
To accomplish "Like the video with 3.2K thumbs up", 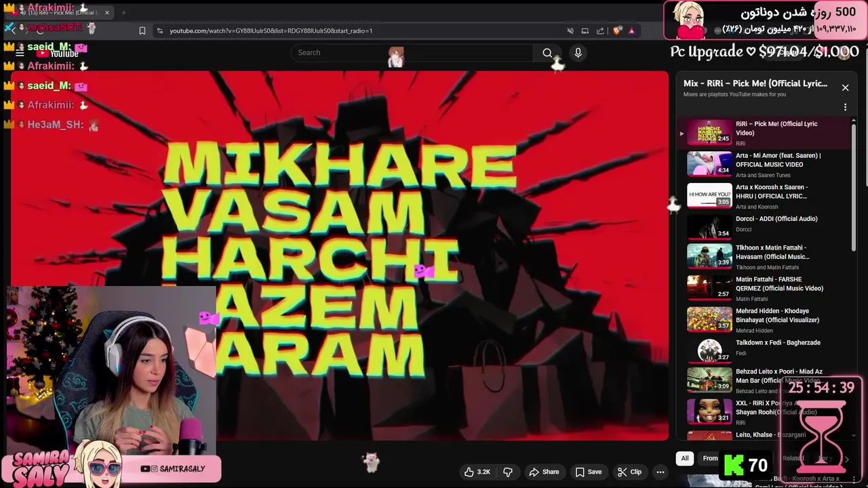I will pos(477,472).
